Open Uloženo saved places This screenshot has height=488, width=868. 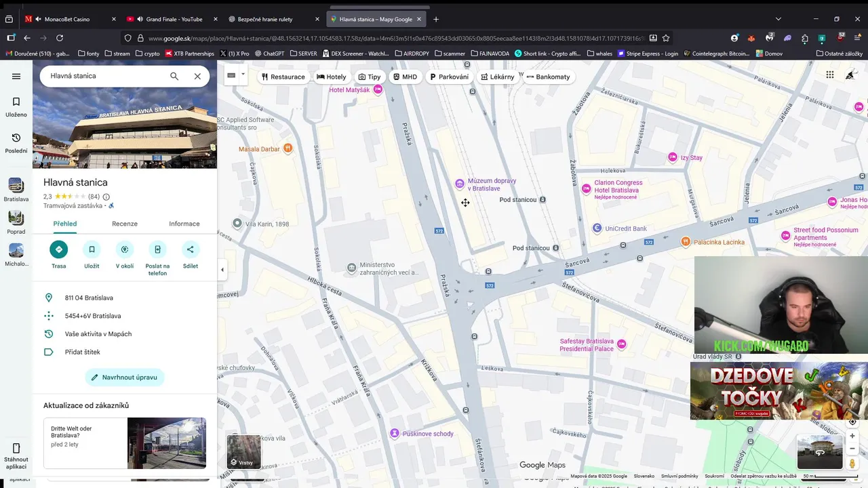pyautogui.click(x=16, y=107)
